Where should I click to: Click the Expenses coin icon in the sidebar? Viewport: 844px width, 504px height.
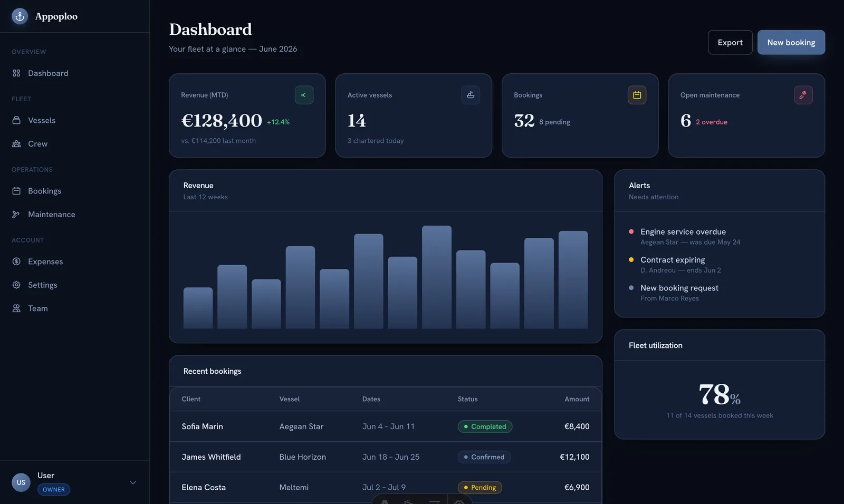pyautogui.click(x=16, y=261)
